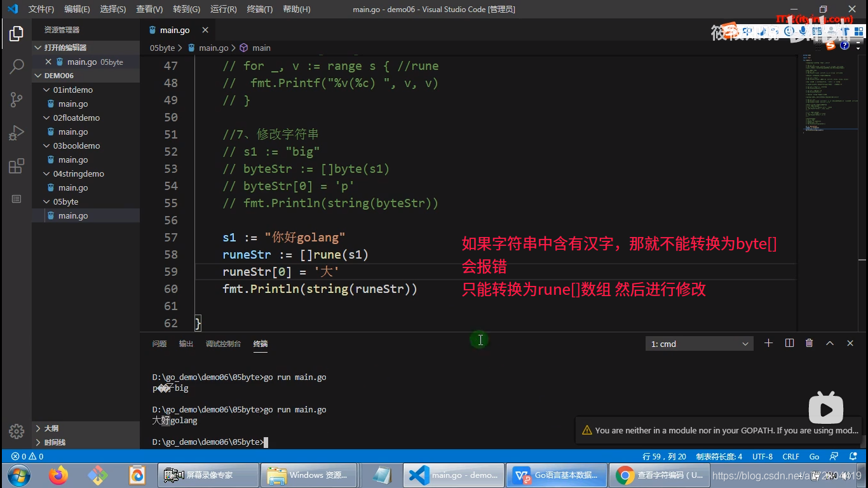Open the Extensions view
The height and width of the screenshot is (488, 868).
coord(17,166)
